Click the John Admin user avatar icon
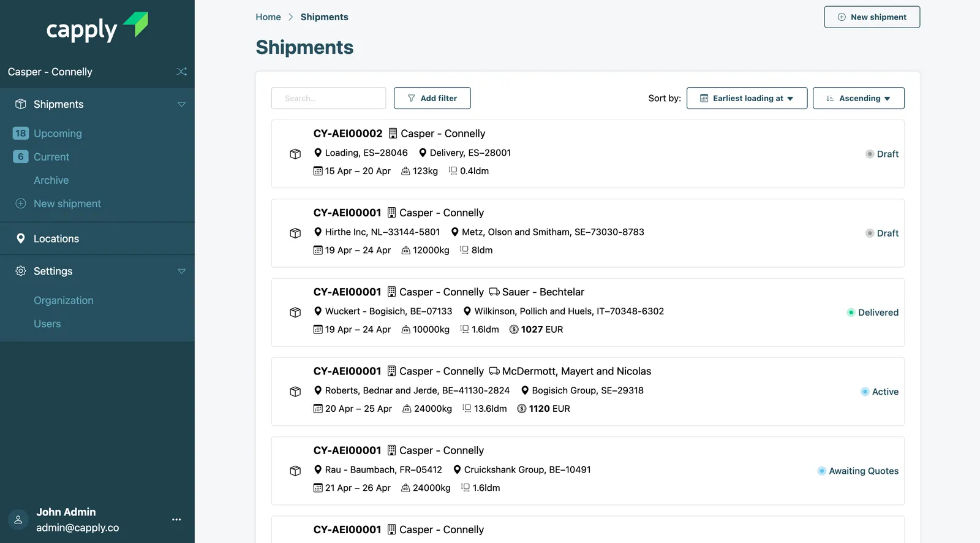The height and width of the screenshot is (543, 980). coord(18,520)
